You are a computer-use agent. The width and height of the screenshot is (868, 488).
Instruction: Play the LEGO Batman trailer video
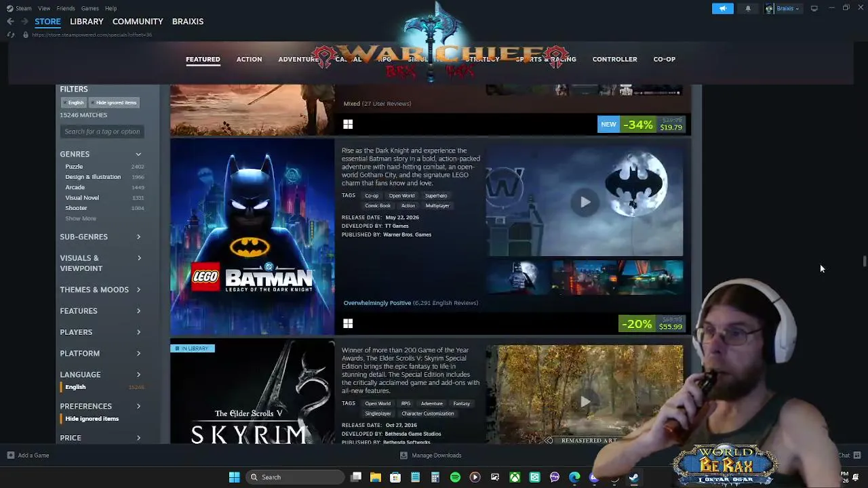585,202
